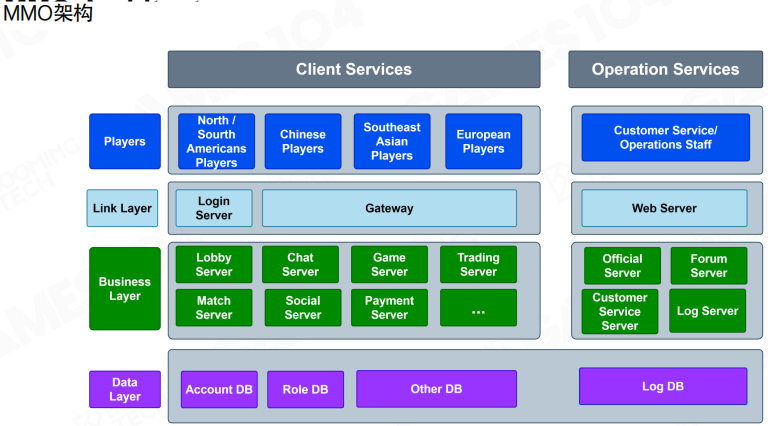This screenshot has height=426, width=768.
Task: Select the Lobby Server box
Action: [x=213, y=265]
